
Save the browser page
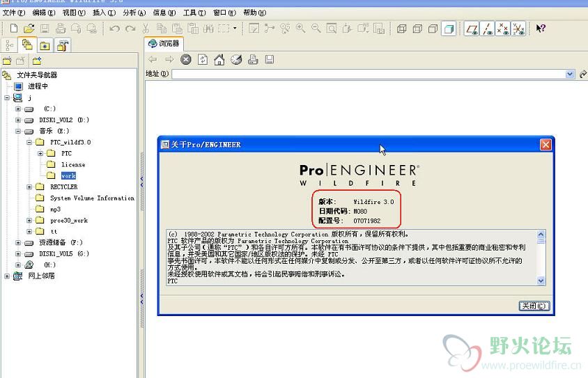269,59
